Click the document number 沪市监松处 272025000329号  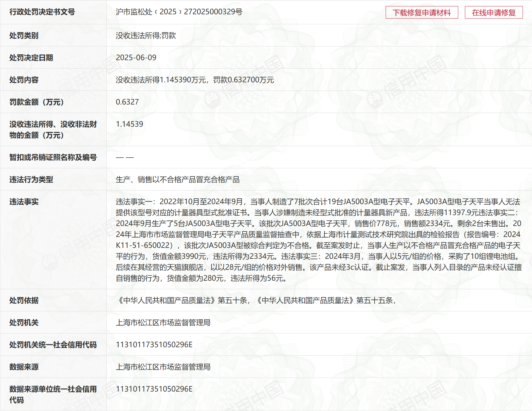(x=179, y=12)
